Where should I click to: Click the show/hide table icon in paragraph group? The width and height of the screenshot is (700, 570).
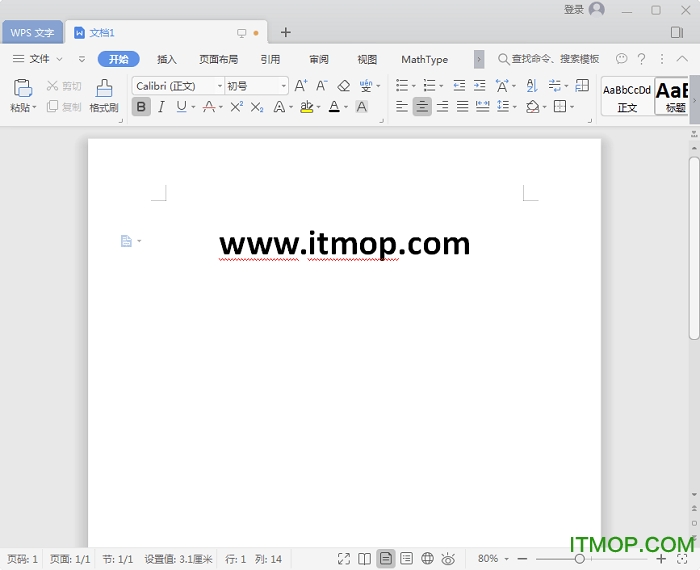[x=582, y=85]
